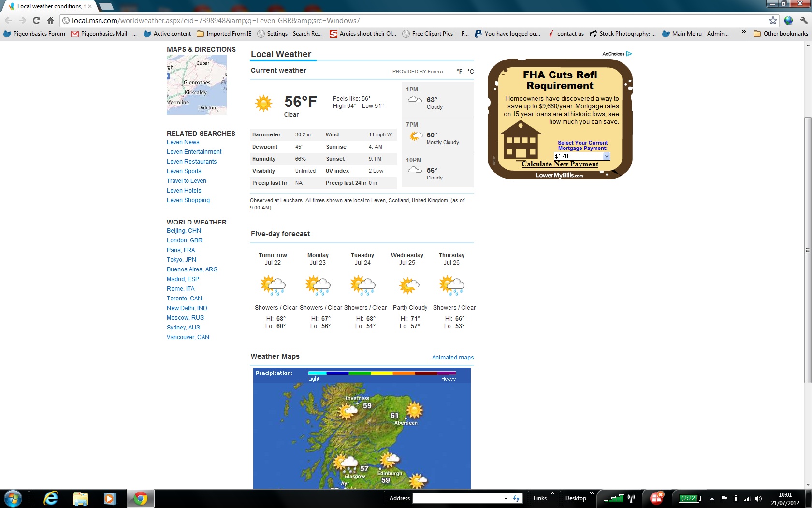The width and height of the screenshot is (812, 508).
Task: Open Leven Hotels link
Action: 184,191
